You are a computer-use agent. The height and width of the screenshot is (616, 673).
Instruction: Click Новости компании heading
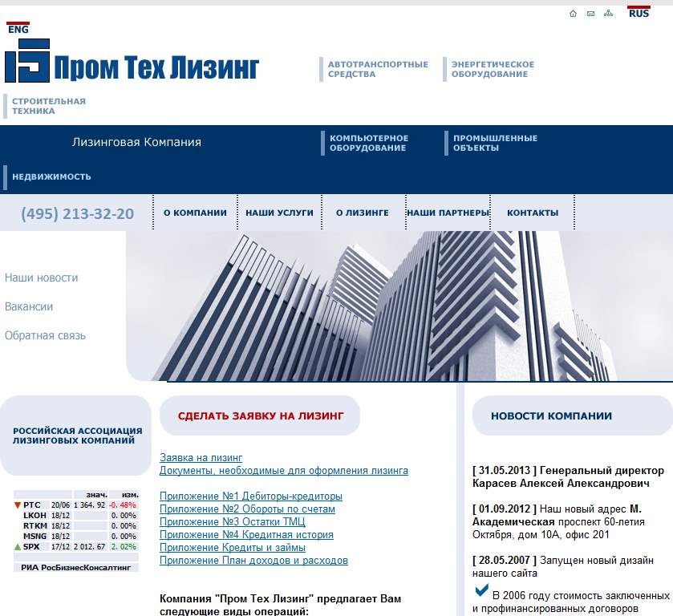(x=551, y=415)
